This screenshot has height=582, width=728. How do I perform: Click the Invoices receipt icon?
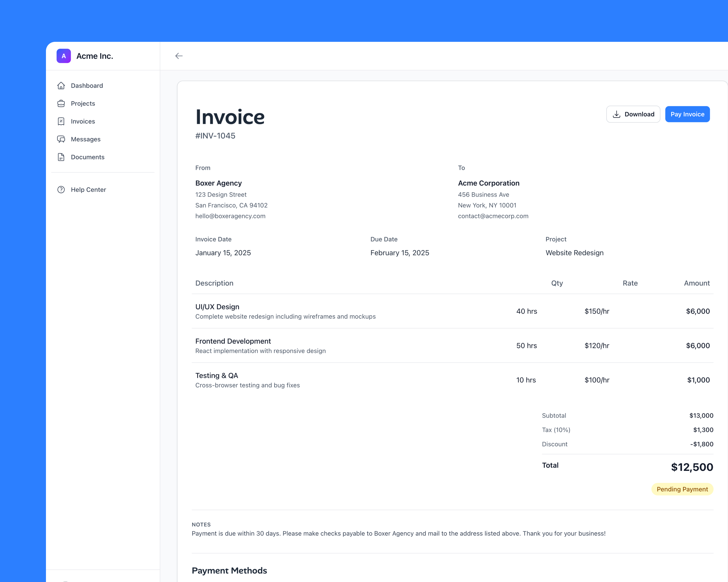coord(61,121)
